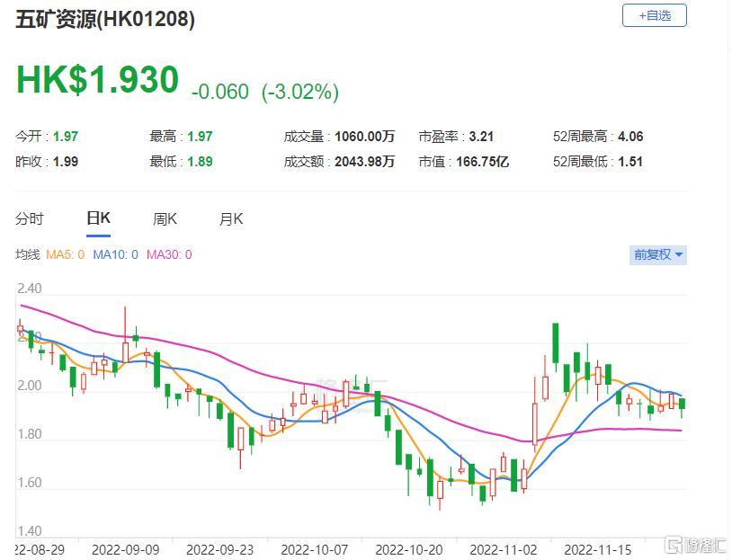Click the 2022-09-23 date axis label
The width and height of the screenshot is (732, 560).
point(220,550)
